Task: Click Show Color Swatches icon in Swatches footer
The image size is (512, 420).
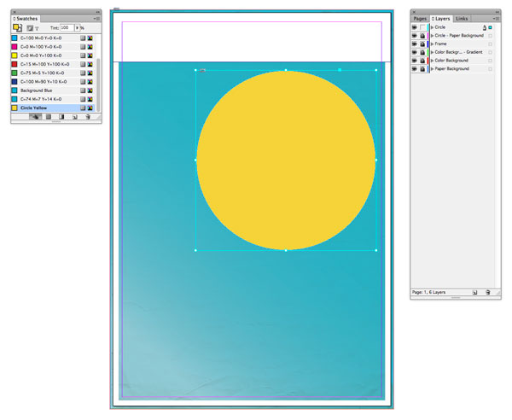Action: 49,117
